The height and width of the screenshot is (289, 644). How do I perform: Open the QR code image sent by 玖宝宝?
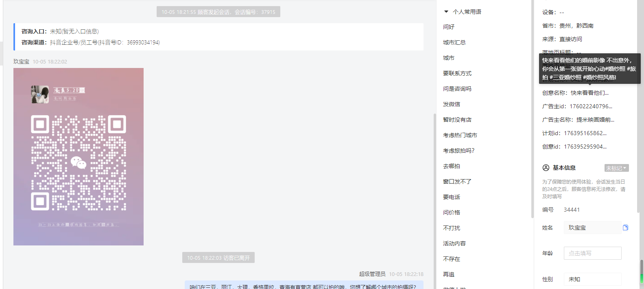[x=79, y=157]
